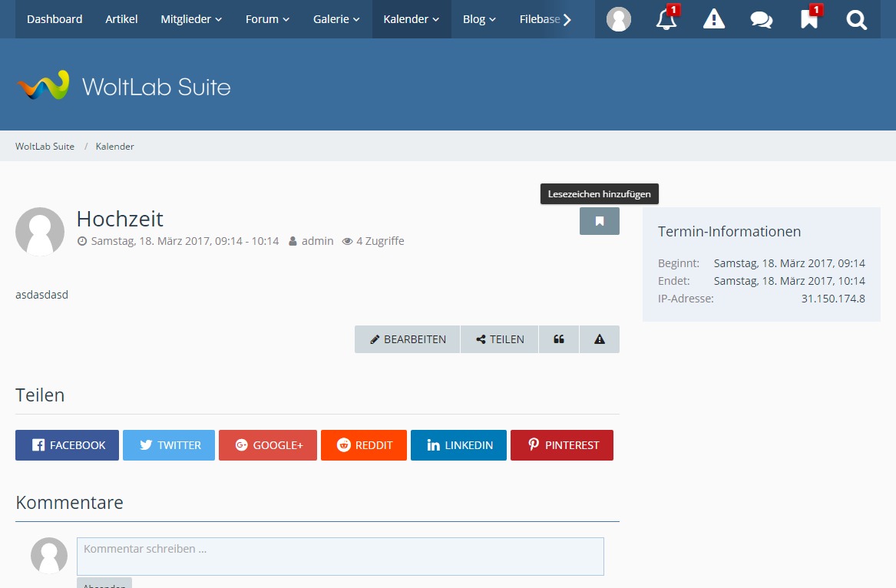Click the moderation warning triangle icon
This screenshot has width=896, height=588.
pos(714,19)
